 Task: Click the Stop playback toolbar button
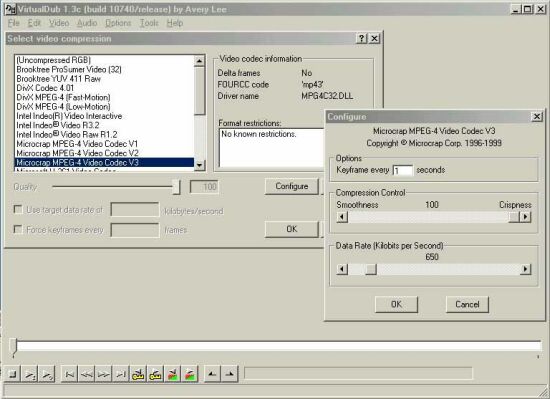coord(12,374)
